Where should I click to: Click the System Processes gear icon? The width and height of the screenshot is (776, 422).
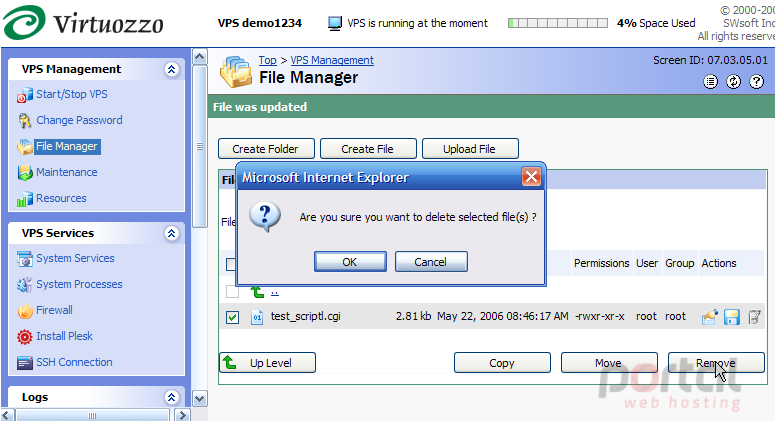coord(25,284)
